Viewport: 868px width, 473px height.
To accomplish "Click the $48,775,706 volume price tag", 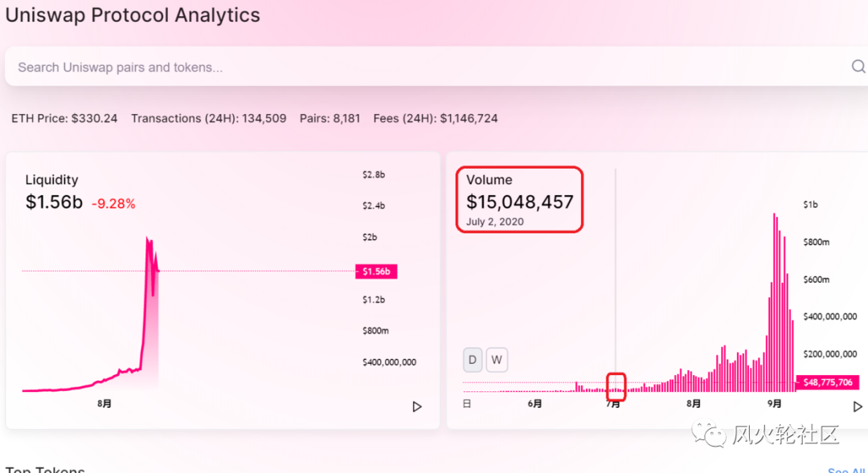I will 827,382.
